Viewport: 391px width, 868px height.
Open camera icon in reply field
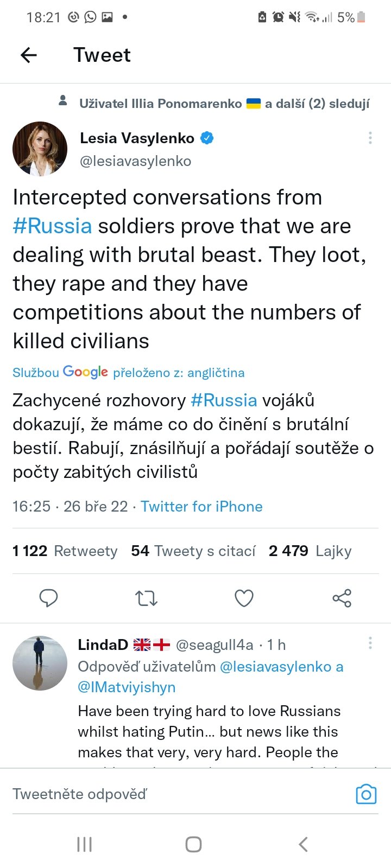tap(366, 794)
